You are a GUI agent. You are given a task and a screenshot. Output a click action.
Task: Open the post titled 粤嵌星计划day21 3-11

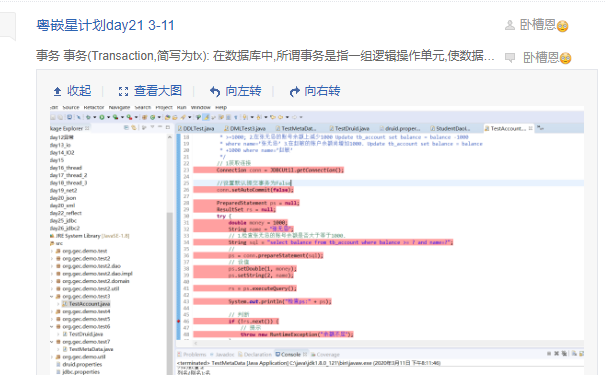click(x=105, y=25)
